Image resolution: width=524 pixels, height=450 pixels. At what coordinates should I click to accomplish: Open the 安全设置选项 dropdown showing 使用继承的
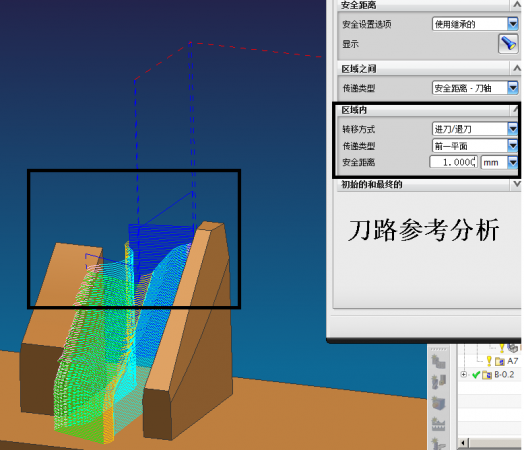pyautogui.click(x=475, y=24)
